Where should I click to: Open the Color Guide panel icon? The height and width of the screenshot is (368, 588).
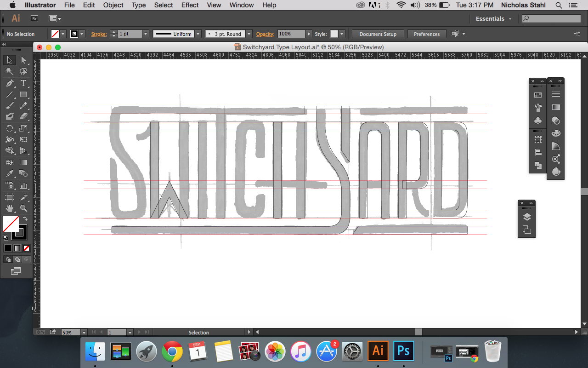point(556,146)
